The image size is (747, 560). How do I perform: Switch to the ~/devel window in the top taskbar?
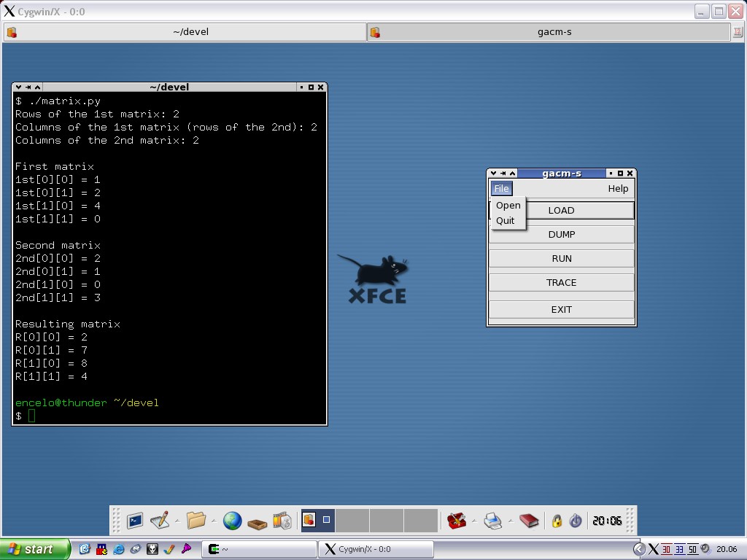coord(185,32)
